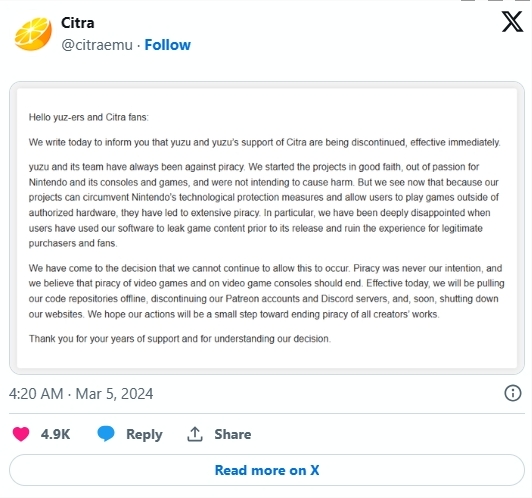Open the X logo in top corner
This screenshot has width=532, height=498.
tap(512, 21)
